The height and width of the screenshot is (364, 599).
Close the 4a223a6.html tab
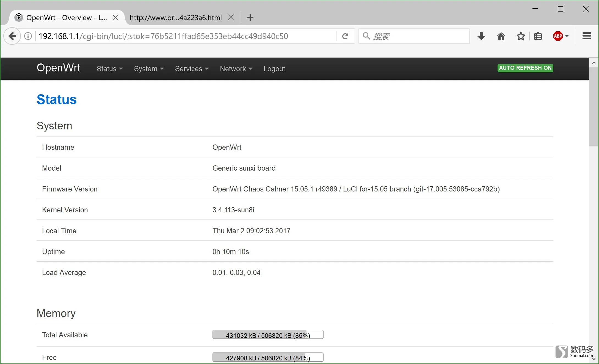pos(231,18)
